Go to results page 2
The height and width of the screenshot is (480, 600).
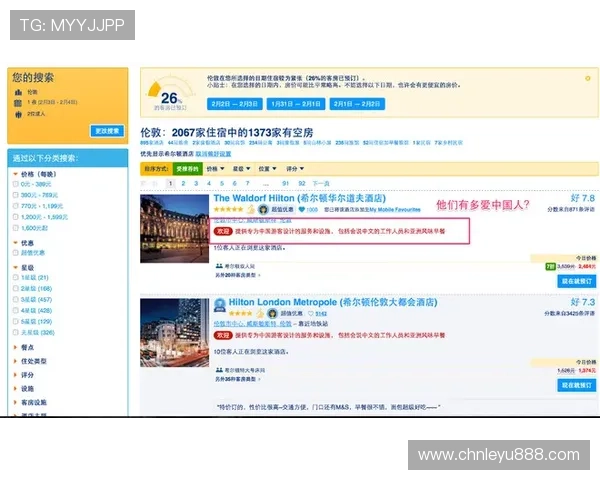point(183,184)
